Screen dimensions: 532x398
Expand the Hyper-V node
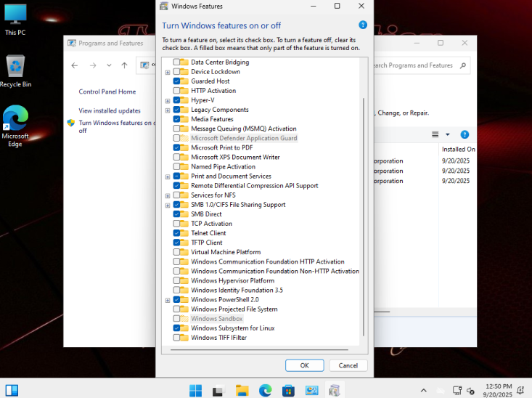point(168,101)
